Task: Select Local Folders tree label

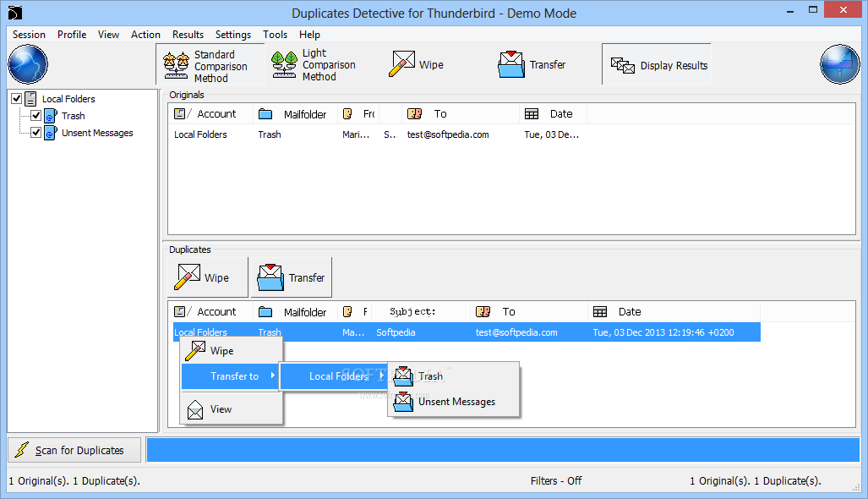Action: [x=68, y=99]
